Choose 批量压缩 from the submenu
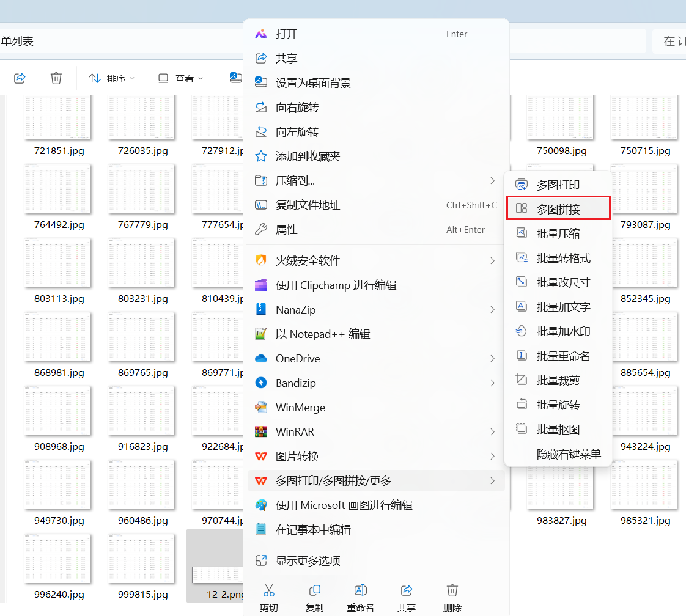Screen dimensions: 686x616 [558, 233]
